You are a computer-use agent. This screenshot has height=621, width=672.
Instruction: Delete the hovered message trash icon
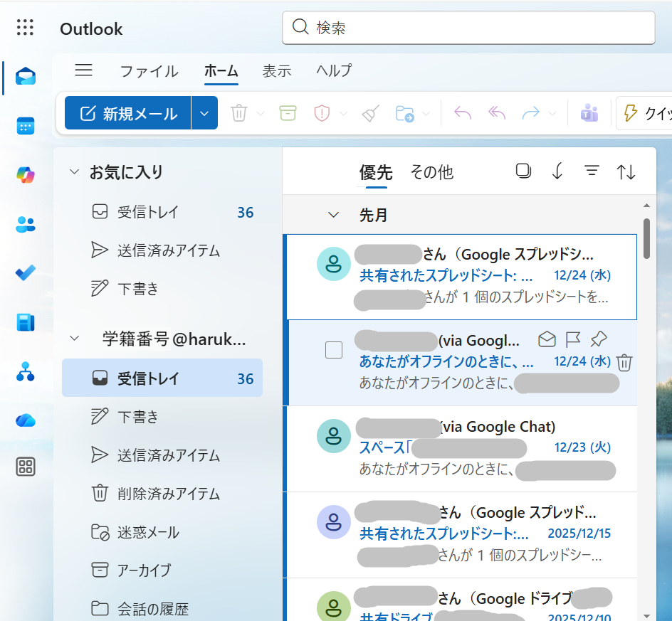click(624, 362)
